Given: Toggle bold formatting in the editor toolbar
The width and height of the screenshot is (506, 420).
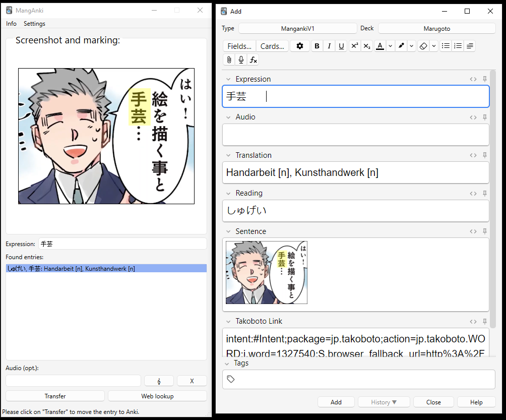Looking at the screenshot, I should tap(317, 46).
